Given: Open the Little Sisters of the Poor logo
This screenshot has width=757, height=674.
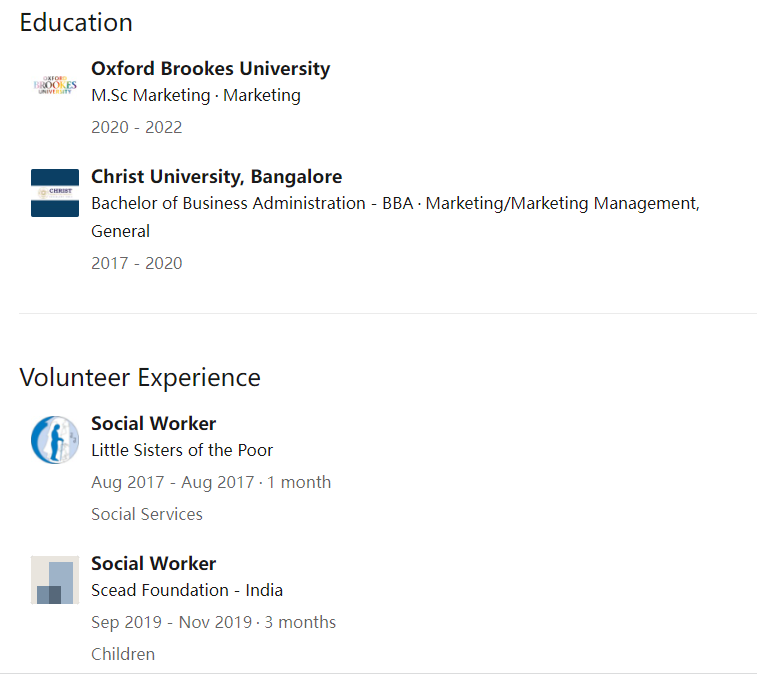Looking at the screenshot, I should pos(55,440).
